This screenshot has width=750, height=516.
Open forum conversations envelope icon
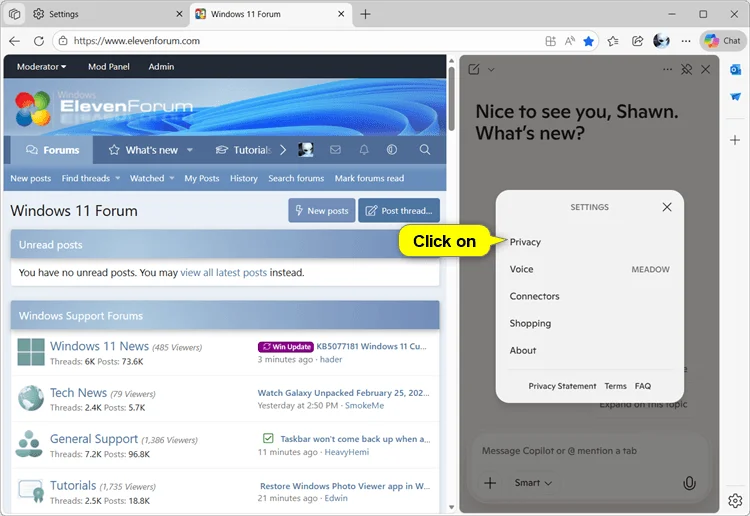click(x=335, y=150)
